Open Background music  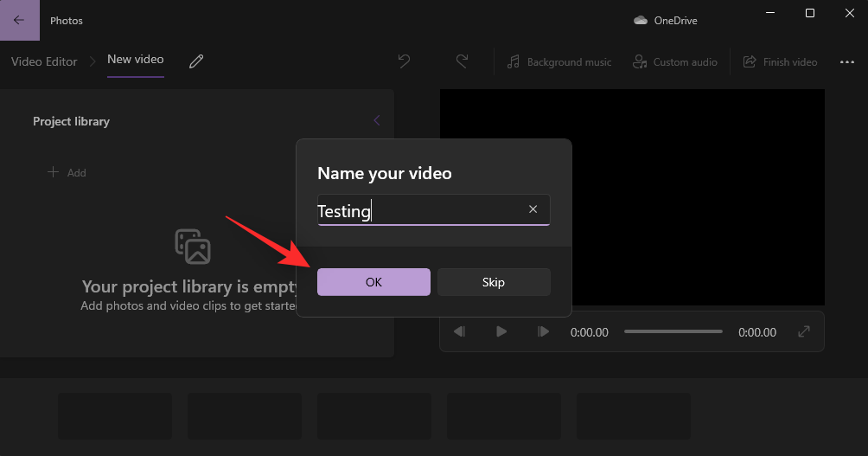(x=559, y=62)
